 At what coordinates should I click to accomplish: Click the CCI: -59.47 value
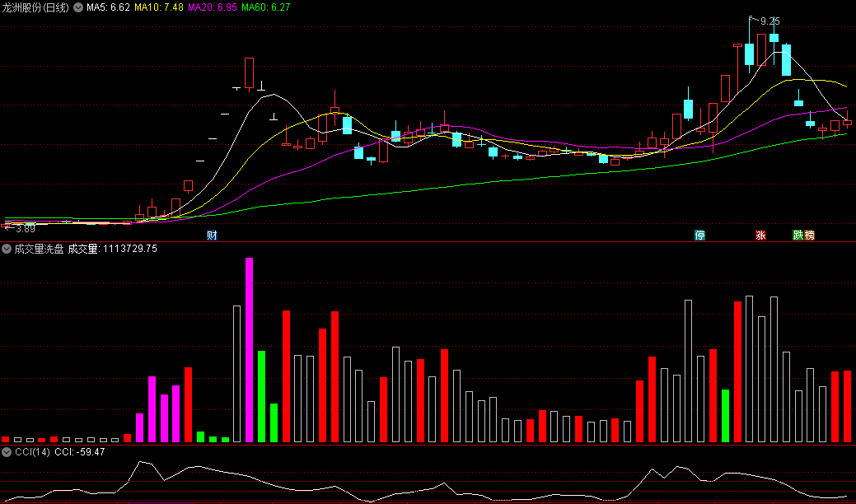point(80,452)
